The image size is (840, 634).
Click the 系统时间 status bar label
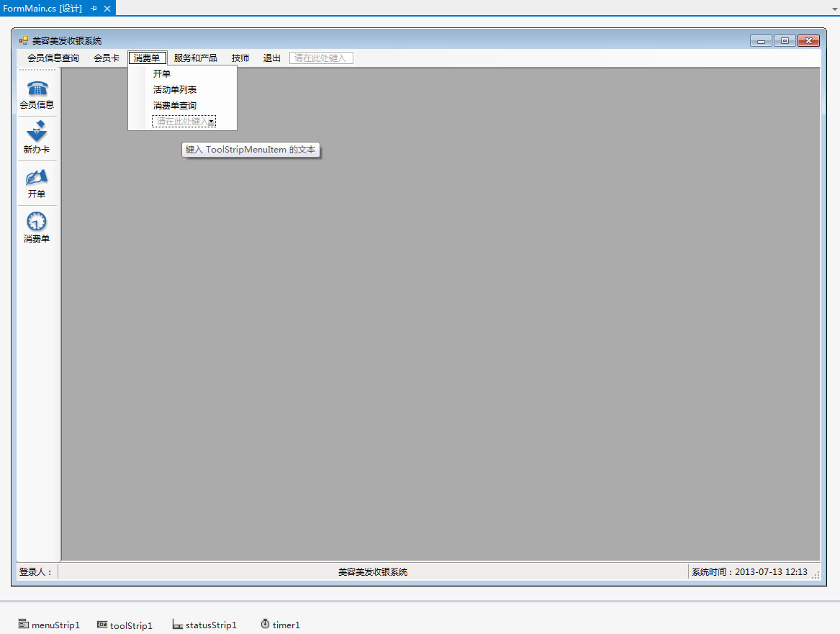tap(749, 572)
